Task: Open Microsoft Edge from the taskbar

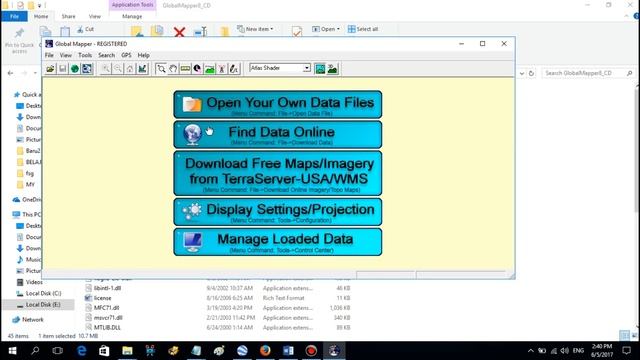Action: [82, 351]
